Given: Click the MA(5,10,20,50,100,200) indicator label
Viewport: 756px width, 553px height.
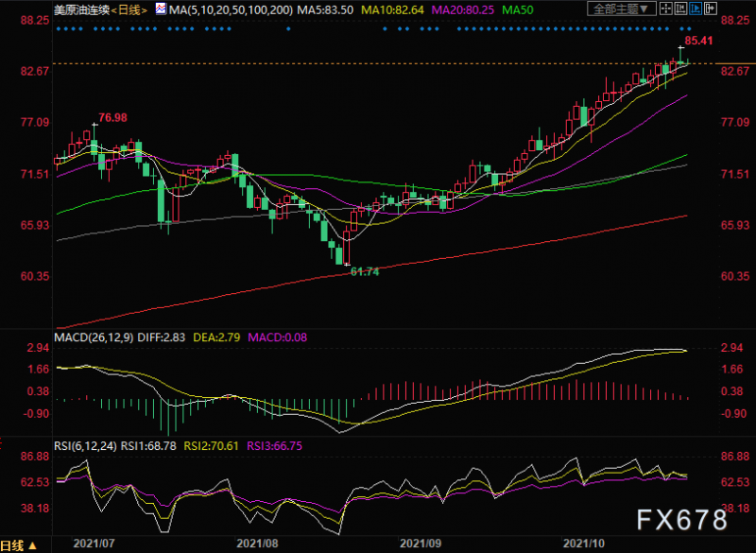Looking at the screenshot, I should click(231, 9).
